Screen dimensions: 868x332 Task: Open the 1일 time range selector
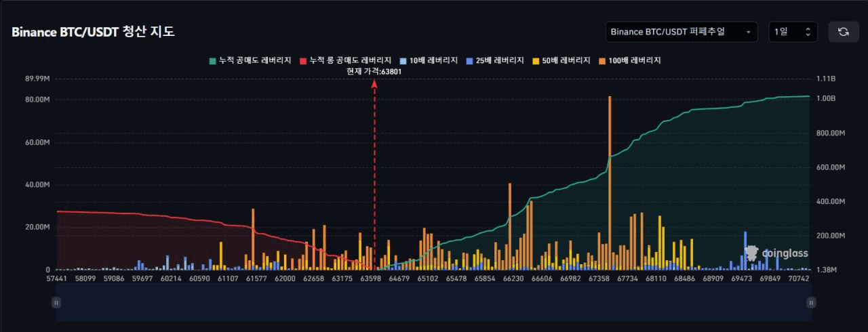[x=793, y=32]
